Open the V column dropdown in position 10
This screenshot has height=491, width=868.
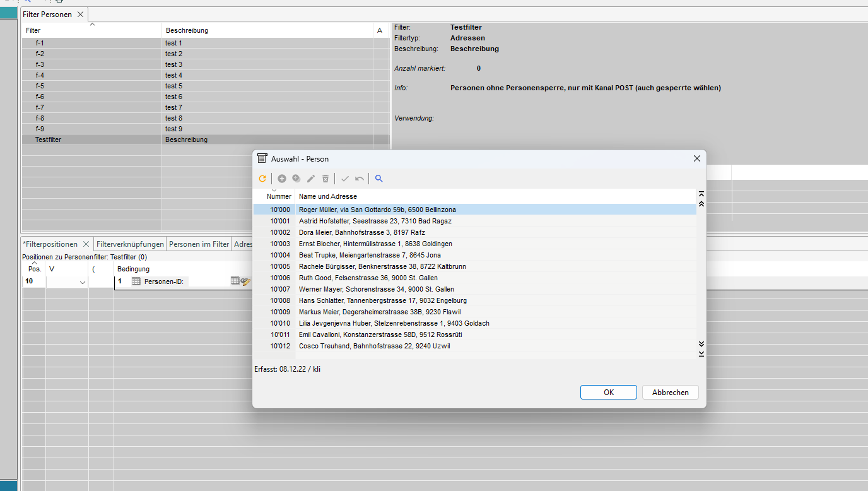[82, 282]
